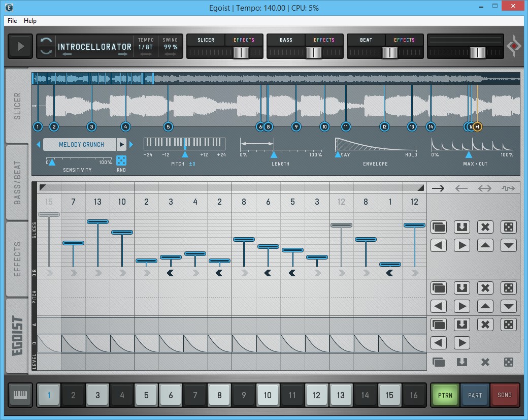Image resolution: width=528 pixels, height=420 pixels.
Task: Switch to PART mode
Action: [x=475, y=395]
